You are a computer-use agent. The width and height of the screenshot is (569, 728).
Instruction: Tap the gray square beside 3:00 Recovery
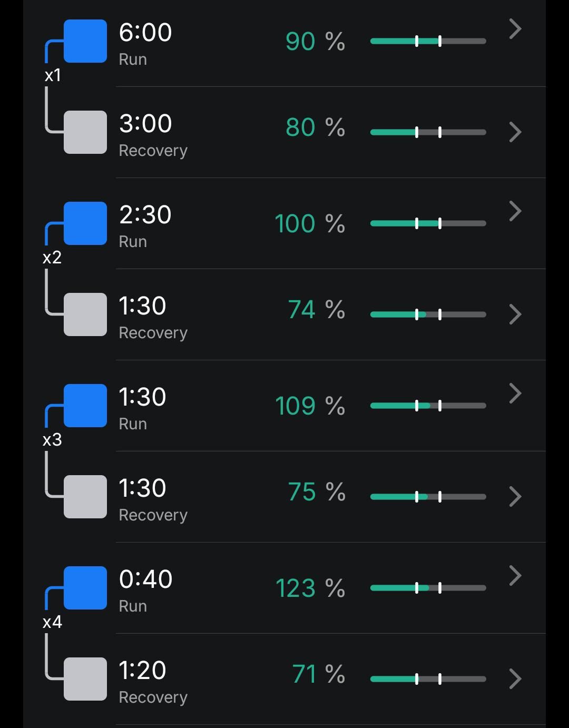click(x=85, y=132)
